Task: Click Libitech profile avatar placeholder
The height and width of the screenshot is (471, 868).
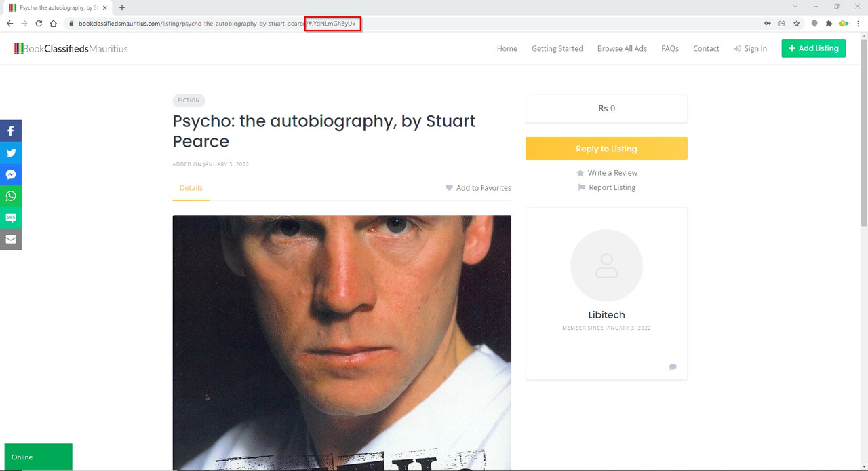Action: (x=606, y=265)
